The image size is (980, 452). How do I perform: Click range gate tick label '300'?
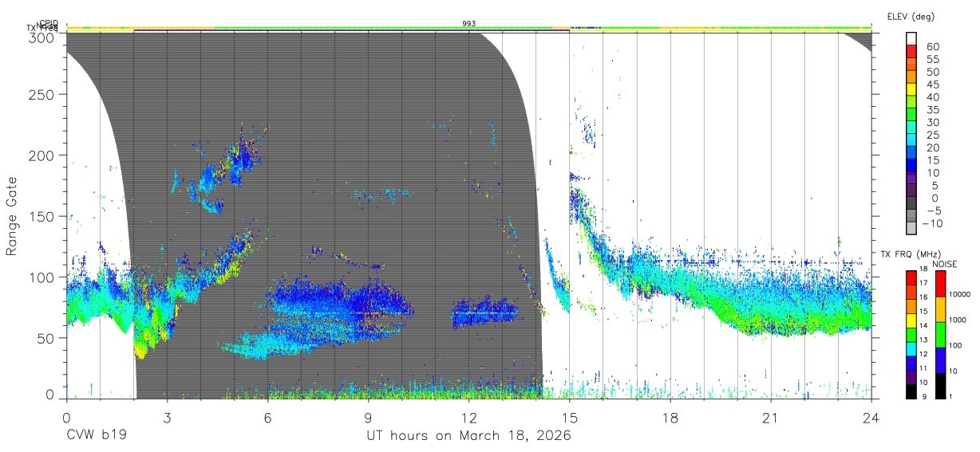42,37
